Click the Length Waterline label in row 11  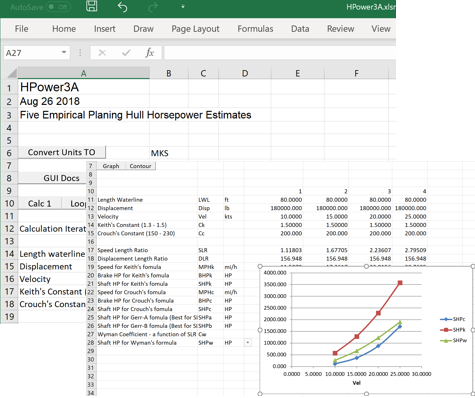(x=120, y=200)
